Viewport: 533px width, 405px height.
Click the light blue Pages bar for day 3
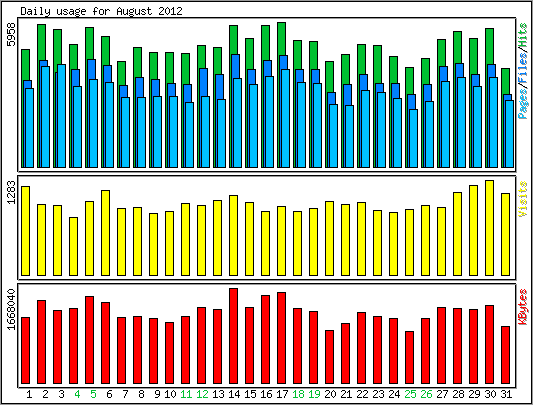point(62,116)
